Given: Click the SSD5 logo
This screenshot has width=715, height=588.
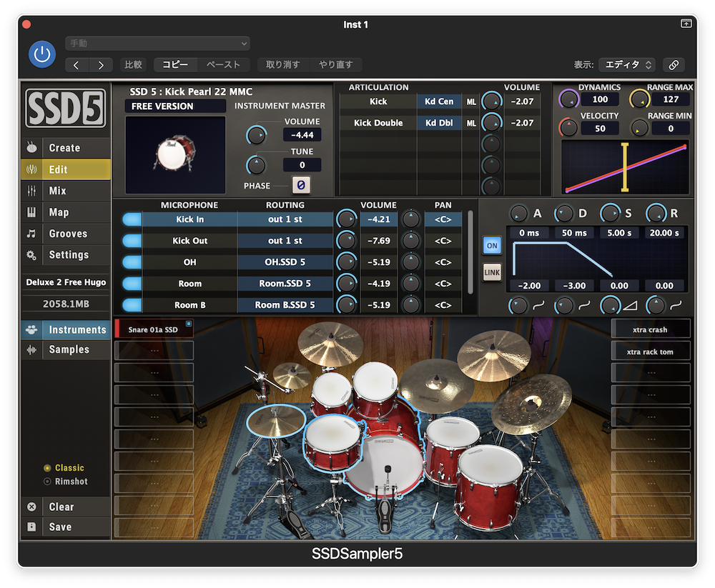Looking at the screenshot, I should click(x=66, y=108).
